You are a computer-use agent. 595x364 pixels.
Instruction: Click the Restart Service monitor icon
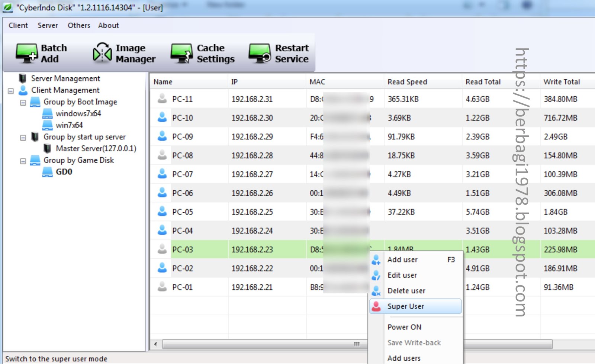click(x=260, y=53)
